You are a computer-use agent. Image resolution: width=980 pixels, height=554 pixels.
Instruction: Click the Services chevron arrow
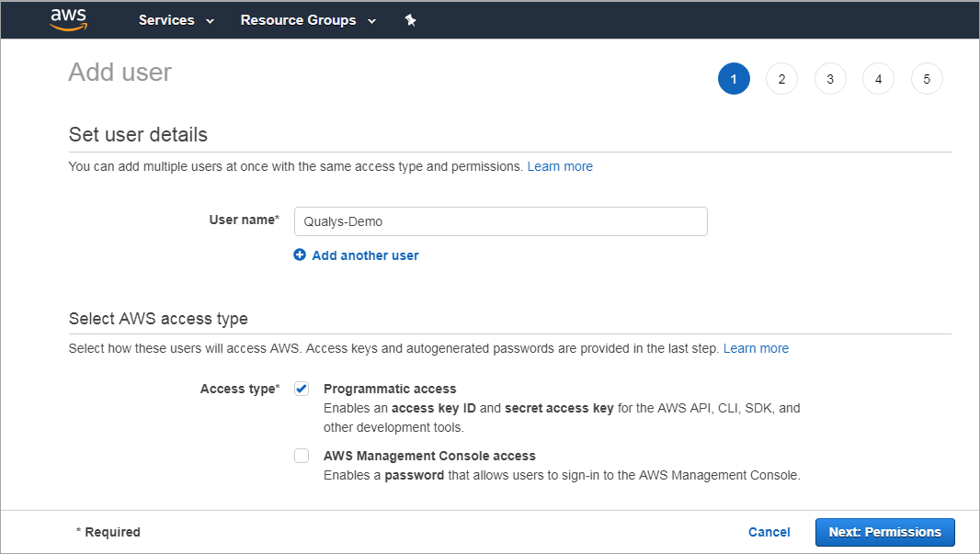click(x=209, y=20)
